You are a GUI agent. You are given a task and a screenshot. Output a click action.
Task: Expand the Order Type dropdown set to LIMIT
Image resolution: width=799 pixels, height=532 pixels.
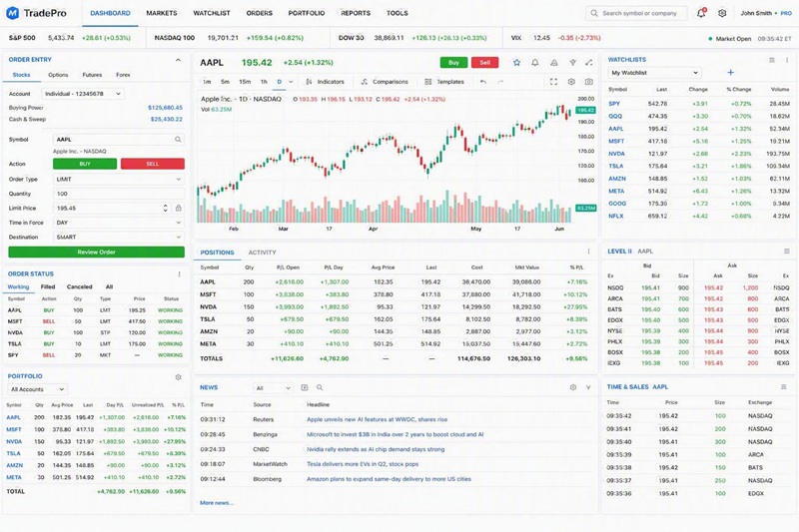(x=118, y=180)
